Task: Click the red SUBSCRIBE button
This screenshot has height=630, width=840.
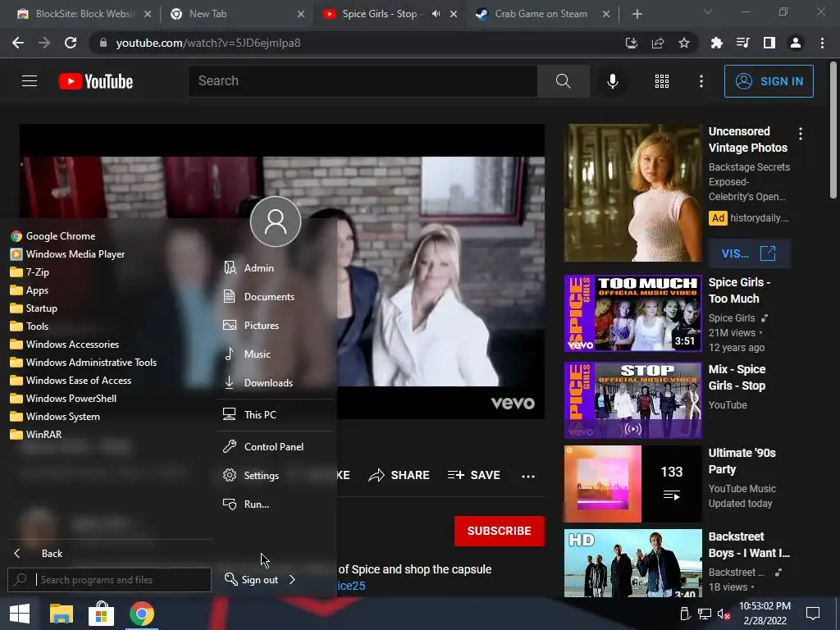Action: (x=500, y=531)
